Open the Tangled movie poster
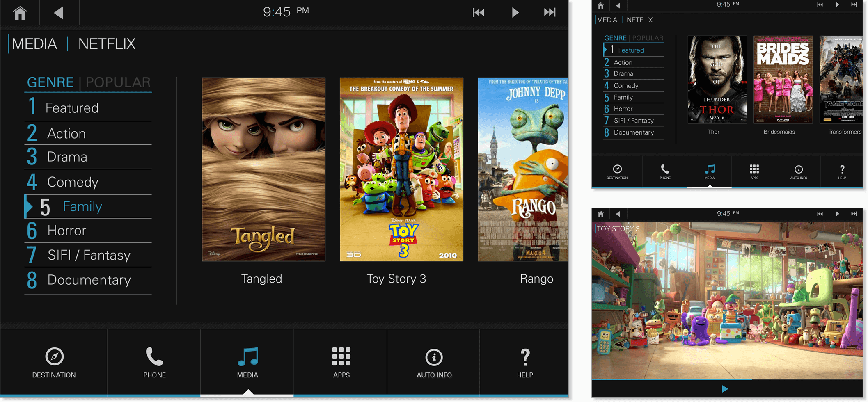 pos(263,169)
